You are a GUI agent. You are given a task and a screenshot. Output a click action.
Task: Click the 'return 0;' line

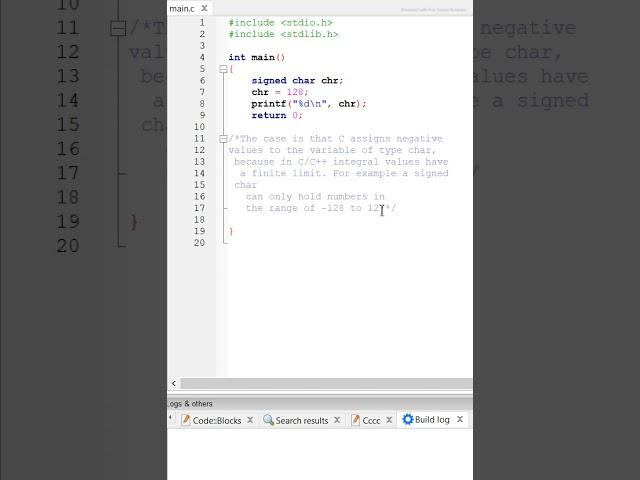(277, 116)
